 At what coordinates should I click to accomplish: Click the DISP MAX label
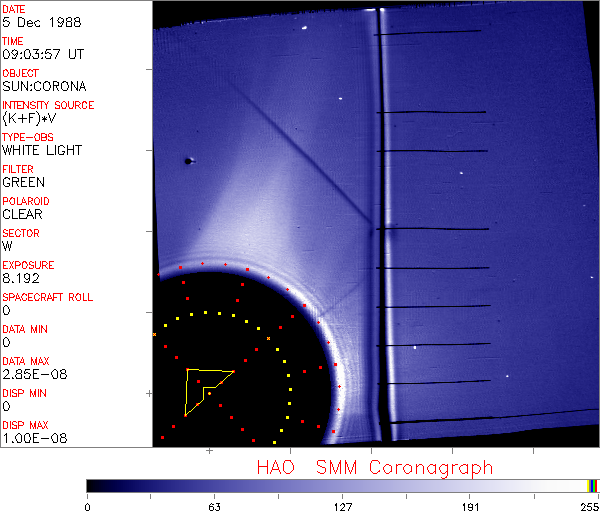25,425
